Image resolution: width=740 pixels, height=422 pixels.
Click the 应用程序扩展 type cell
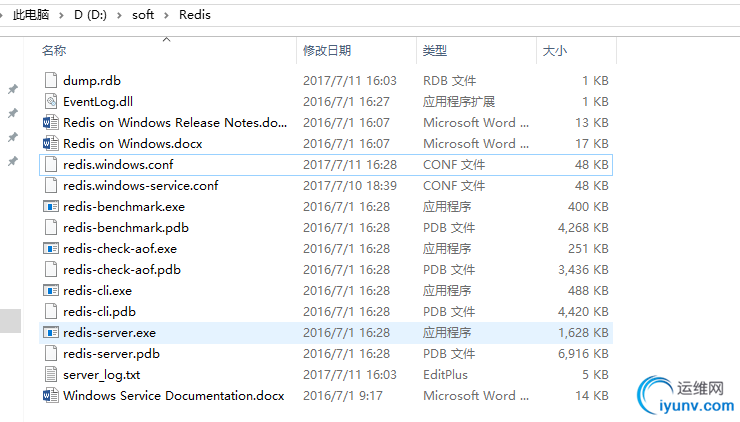(x=459, y=101)
